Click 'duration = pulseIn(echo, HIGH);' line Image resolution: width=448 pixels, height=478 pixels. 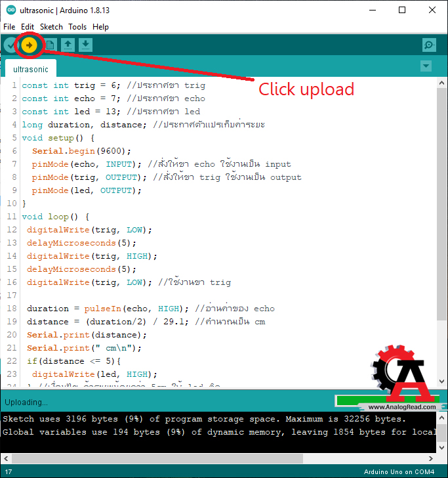point(108,309)
